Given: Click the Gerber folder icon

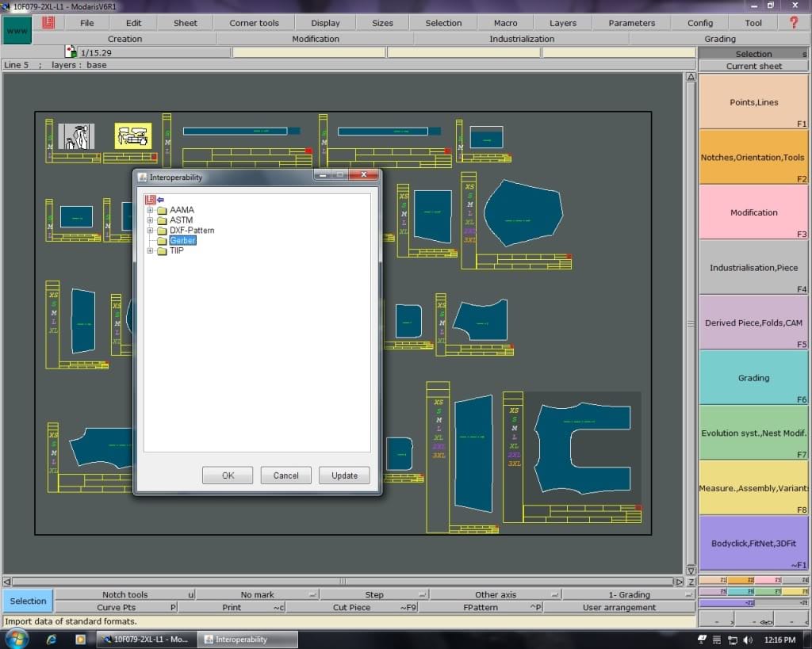Looking at the screenshot, I should (162, 241).
